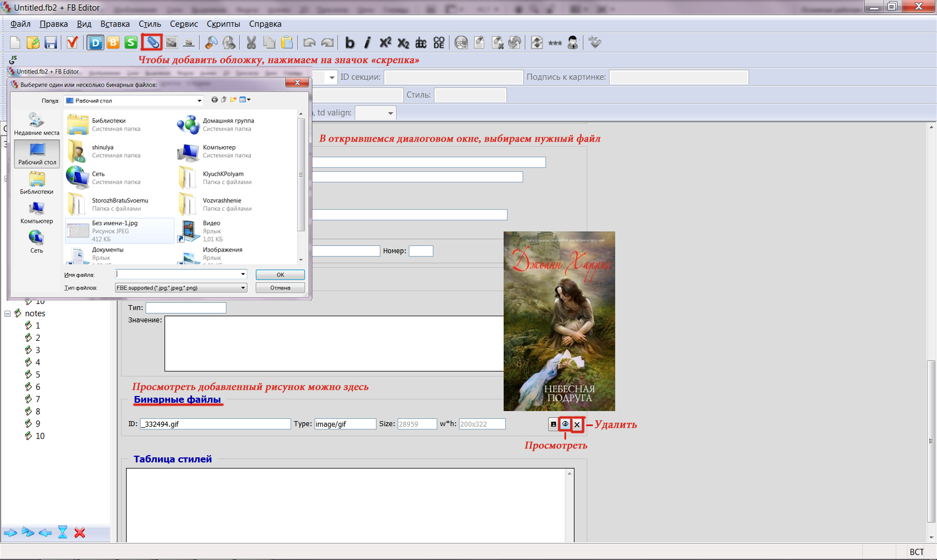Image resolution: width=937 pixels, height=560 pixels.
Task: Open the Стиль menu
Action: pos(150,24)
